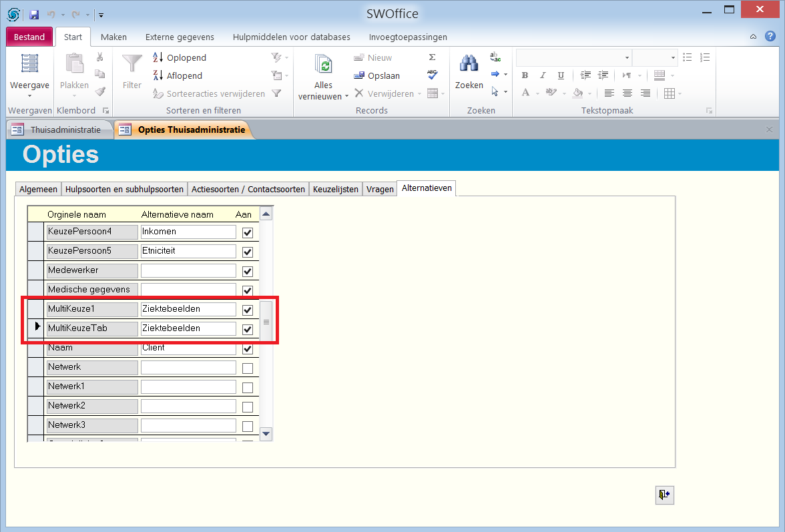The image size is (785, 532).
Task: Open Hulpsoorten en subhulpsoorten tab
Action: click(x=124, y=189)
